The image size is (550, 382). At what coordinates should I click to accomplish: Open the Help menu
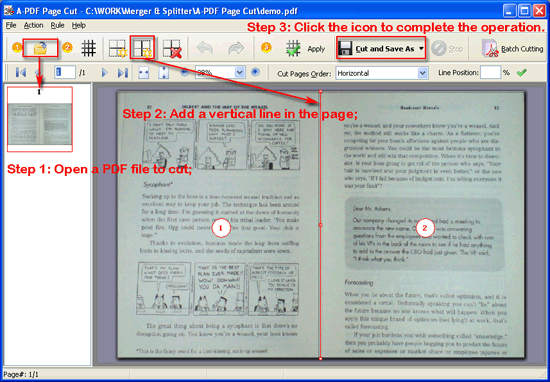click(x=79, y=26)
